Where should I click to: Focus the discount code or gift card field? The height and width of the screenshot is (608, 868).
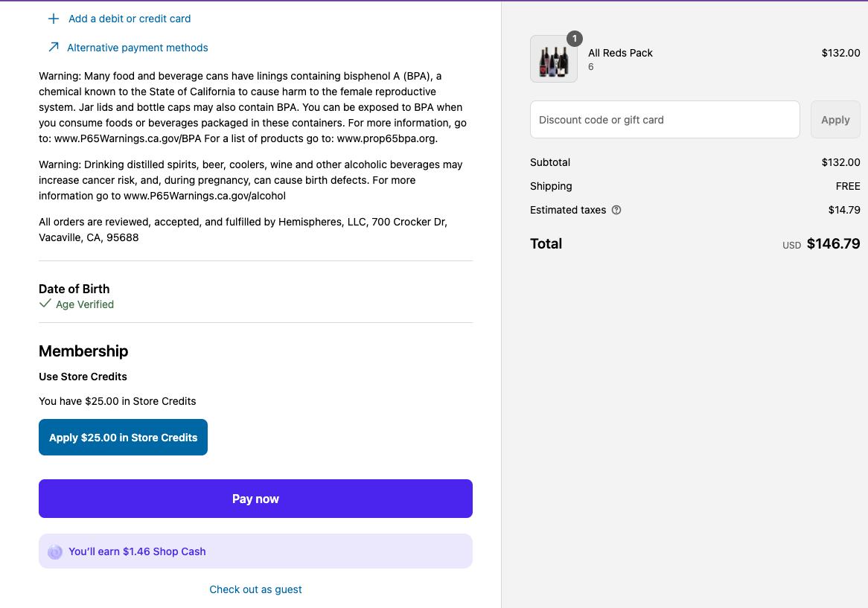click(665, 120)
